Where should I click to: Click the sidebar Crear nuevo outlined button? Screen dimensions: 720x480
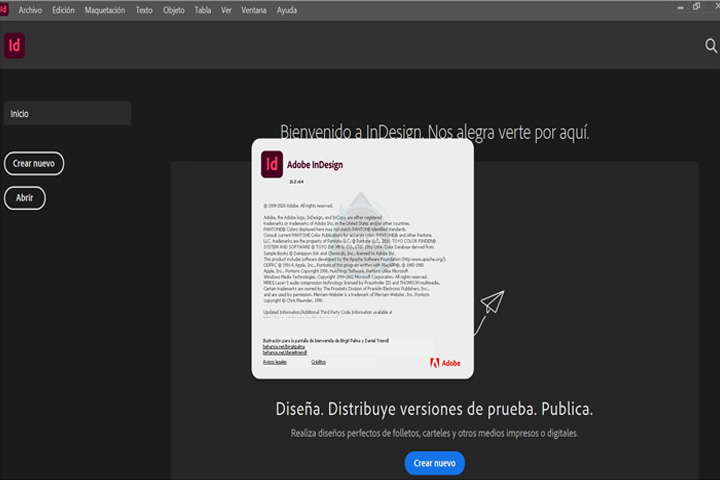pos(34,164)
